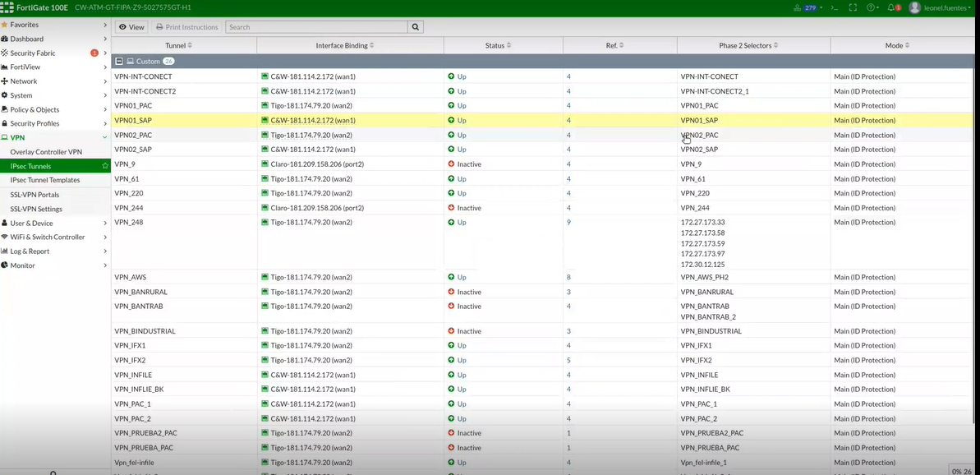Click the Up status icon for VPN_AWS
This screenshot has width=980, height=475.
(451, 278)
